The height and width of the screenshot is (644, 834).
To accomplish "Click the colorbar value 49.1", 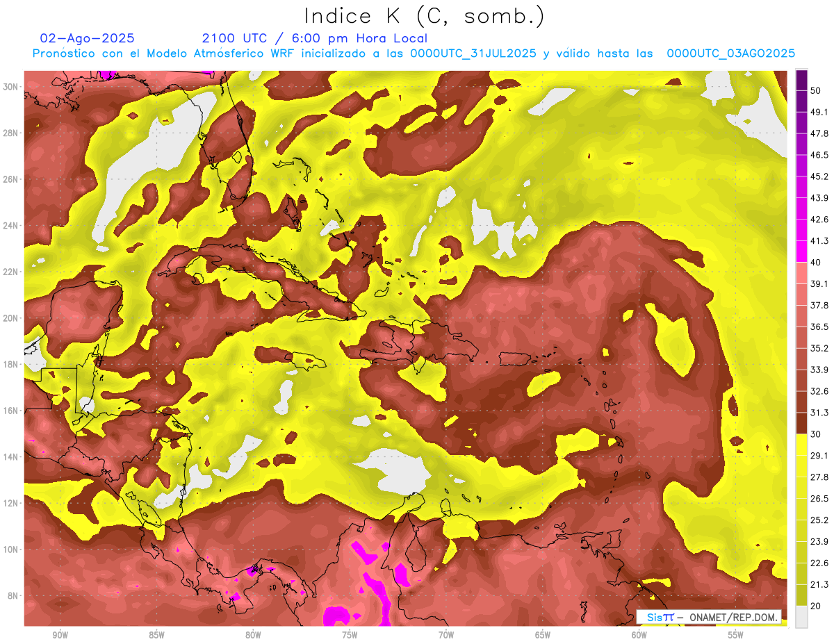I will pyautogui.click(x=819, y=112).
